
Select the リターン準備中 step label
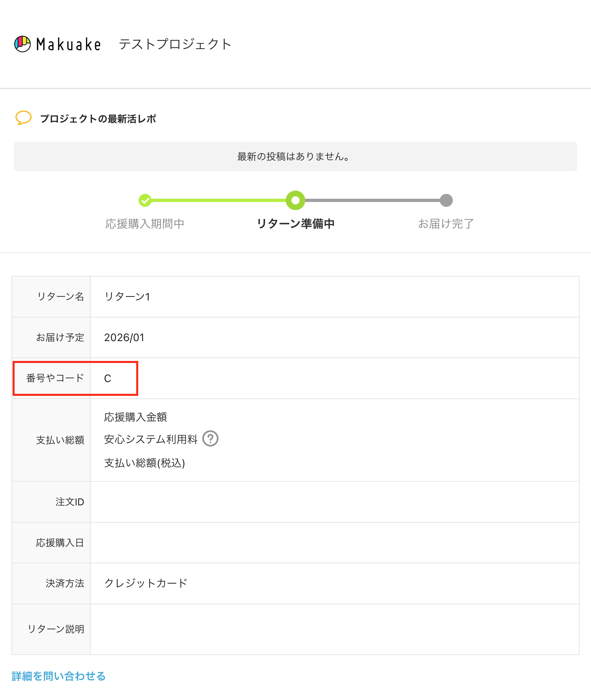[295, 223]
